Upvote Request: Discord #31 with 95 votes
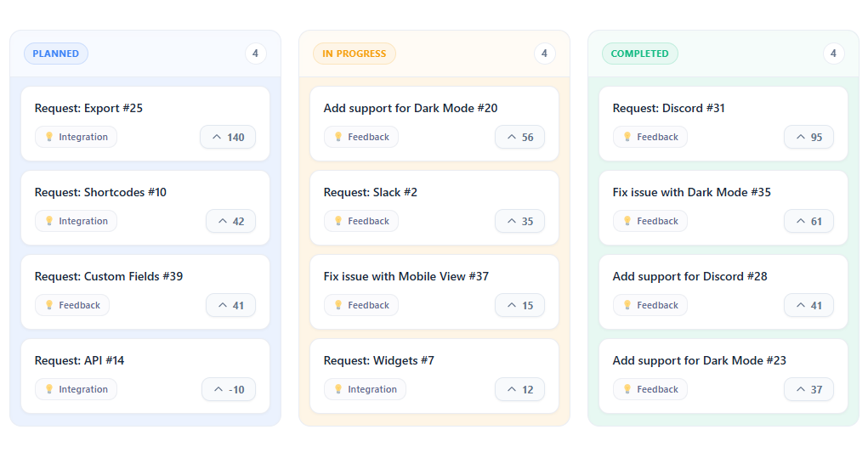 pos(808,137)
